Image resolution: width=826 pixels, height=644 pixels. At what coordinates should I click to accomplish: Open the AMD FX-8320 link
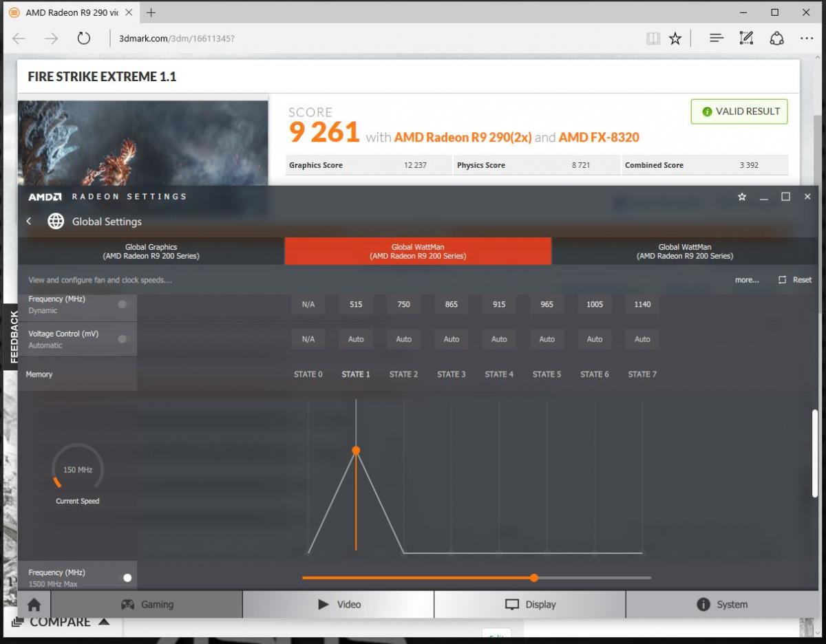(x=599, y=137)
